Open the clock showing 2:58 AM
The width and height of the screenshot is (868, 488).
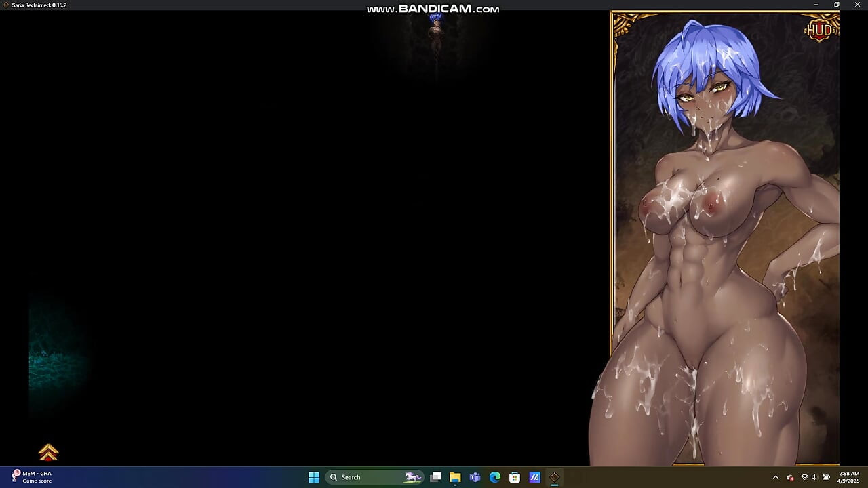point(849,477)
